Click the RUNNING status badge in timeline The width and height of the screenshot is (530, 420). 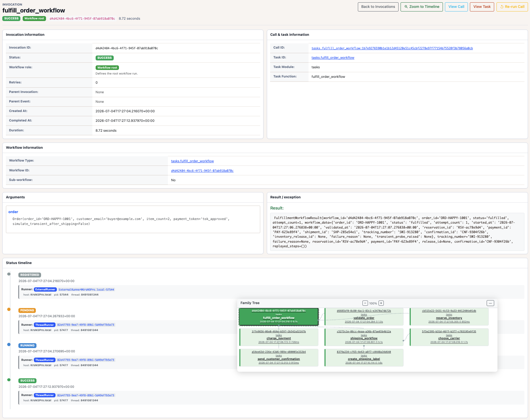pyautogui.click(x=27, y=345)
